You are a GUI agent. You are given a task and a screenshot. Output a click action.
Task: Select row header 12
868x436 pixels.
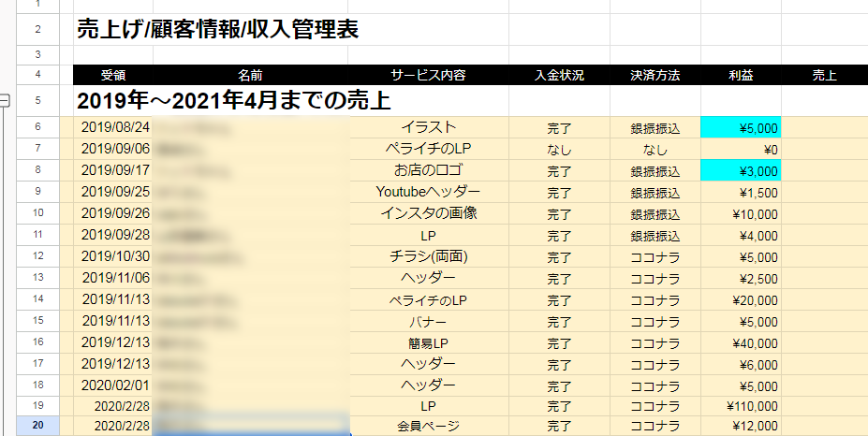point(37,256)
